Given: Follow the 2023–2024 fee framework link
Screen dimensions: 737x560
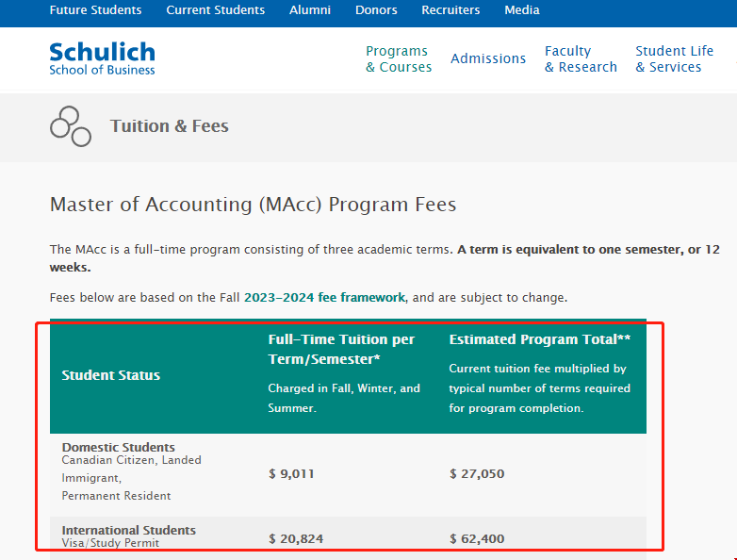Looking at the screenshot, I should point(324,298).
